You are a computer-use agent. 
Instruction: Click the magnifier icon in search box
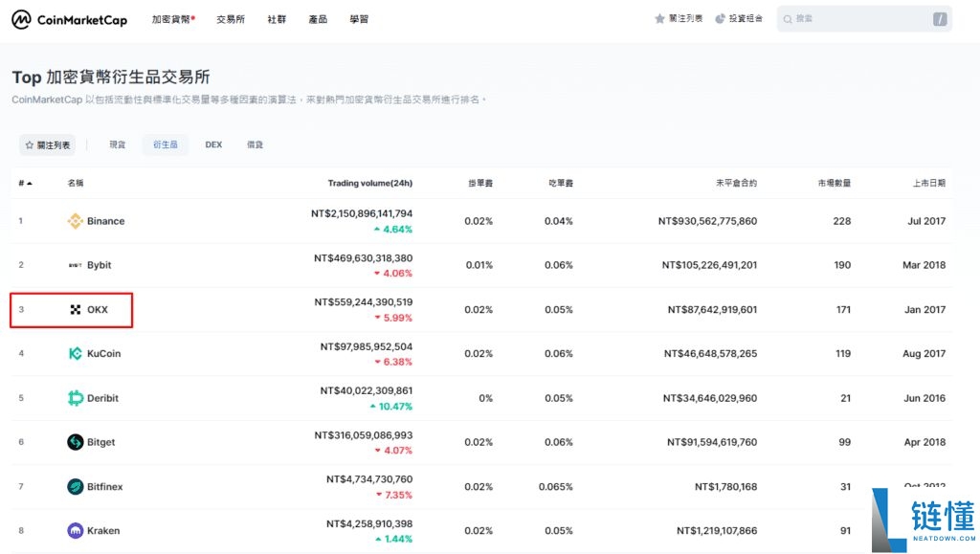788,19
